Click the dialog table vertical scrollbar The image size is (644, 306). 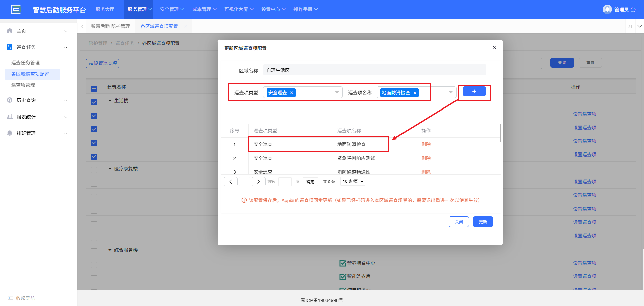[x=500, y=133]
